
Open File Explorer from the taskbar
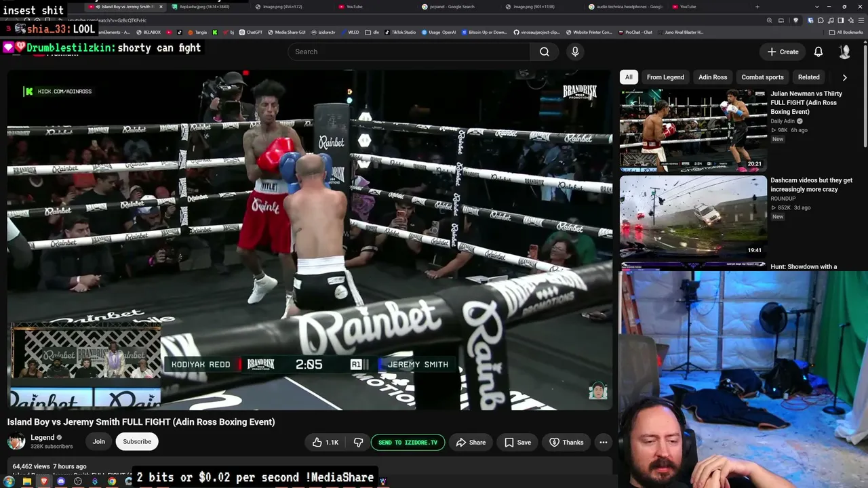coord(27,481)
